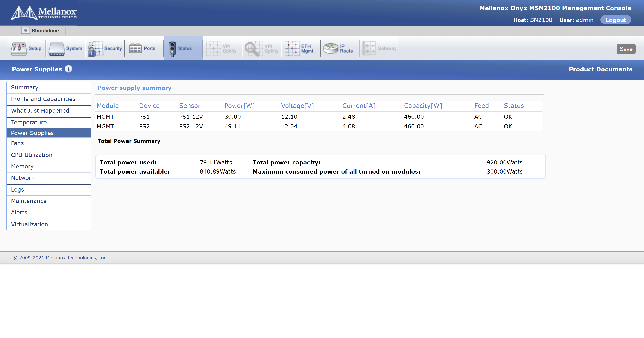
Task: Select Virtualization in the sidebar
Action: 29,224
